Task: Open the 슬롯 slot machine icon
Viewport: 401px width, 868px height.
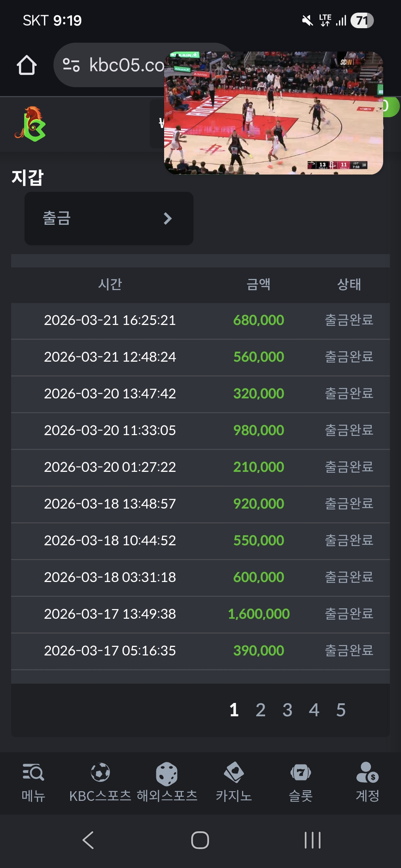Action: coord(301,773)
